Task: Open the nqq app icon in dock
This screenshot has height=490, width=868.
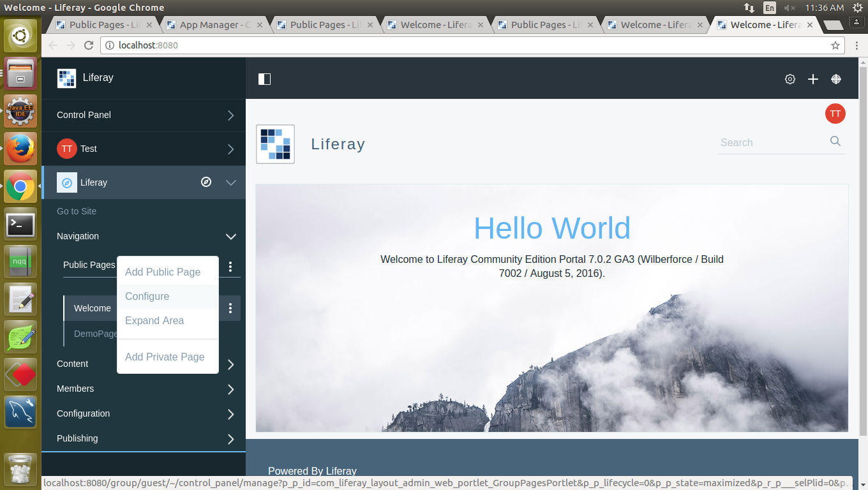Action: point(20,262)
